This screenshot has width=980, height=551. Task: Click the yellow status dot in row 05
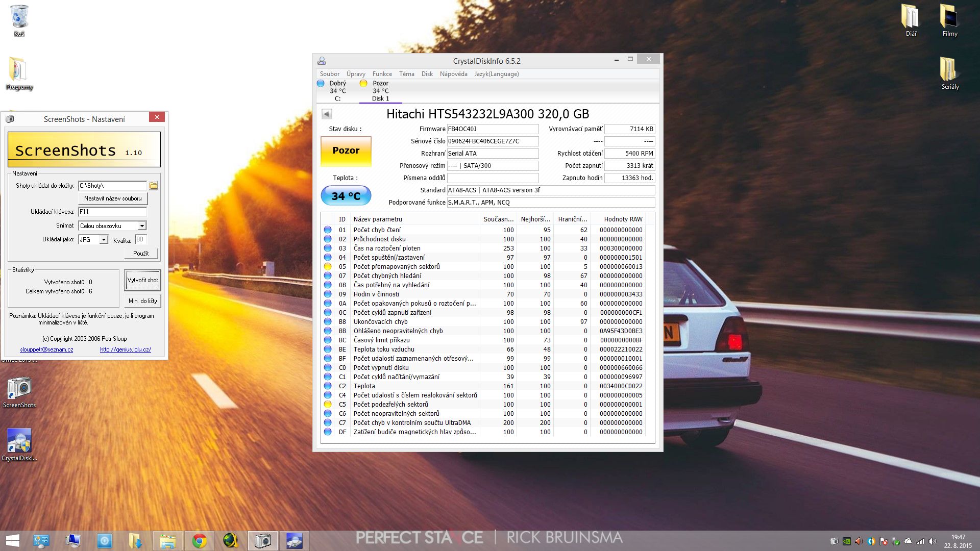tap(328, 266)
